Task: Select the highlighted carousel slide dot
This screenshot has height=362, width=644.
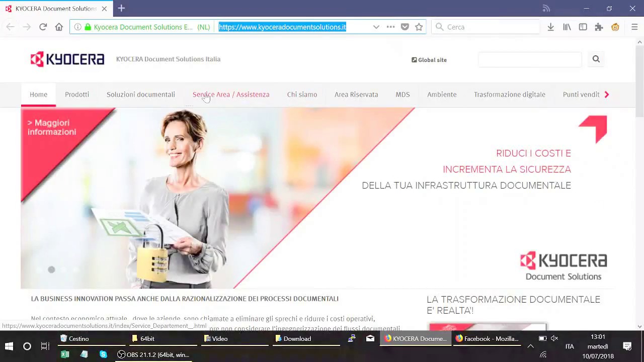Action: pyautogui.click(x=51, y=270)
